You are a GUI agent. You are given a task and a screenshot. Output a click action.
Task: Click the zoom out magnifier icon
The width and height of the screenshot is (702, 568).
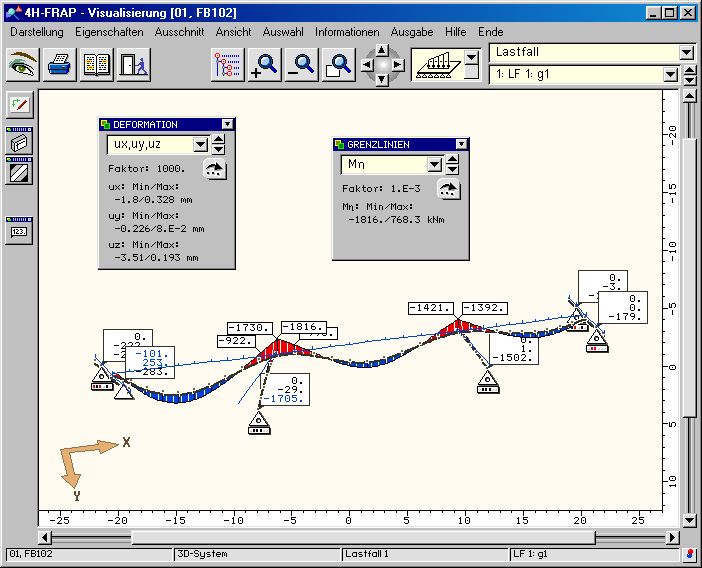click(x=301, y=65)
